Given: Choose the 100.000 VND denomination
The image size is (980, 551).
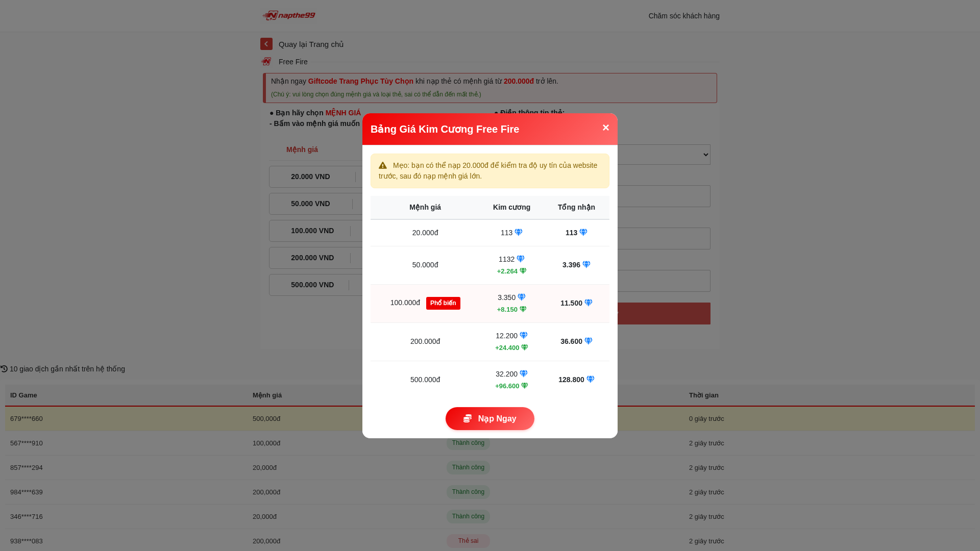Looking at the screenshot, I should (315, 231).
